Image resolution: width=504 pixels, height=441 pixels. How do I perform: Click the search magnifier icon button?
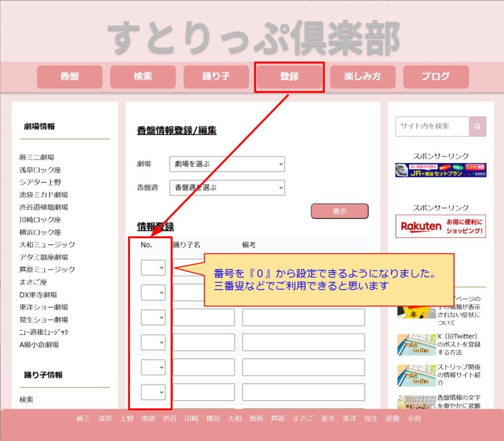pos(477,126)
